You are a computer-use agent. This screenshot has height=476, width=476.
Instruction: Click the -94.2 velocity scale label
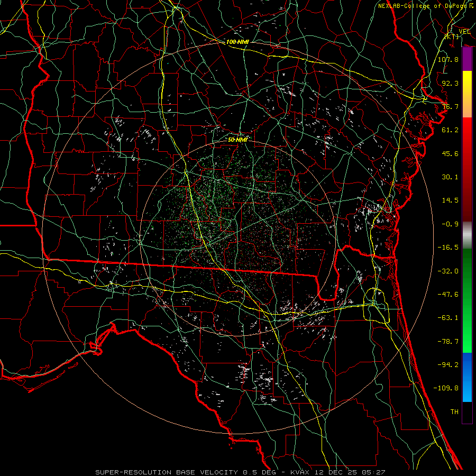click(448, 365)
